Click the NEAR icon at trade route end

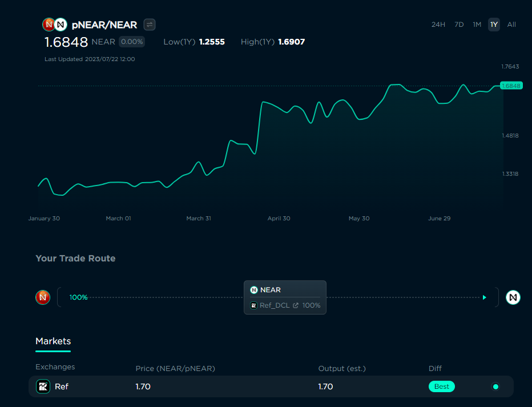click(x=513, y=297)
